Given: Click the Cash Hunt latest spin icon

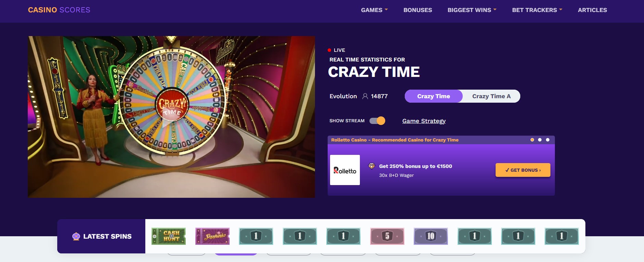Looking at the screenshot, I should pos(169,236).
